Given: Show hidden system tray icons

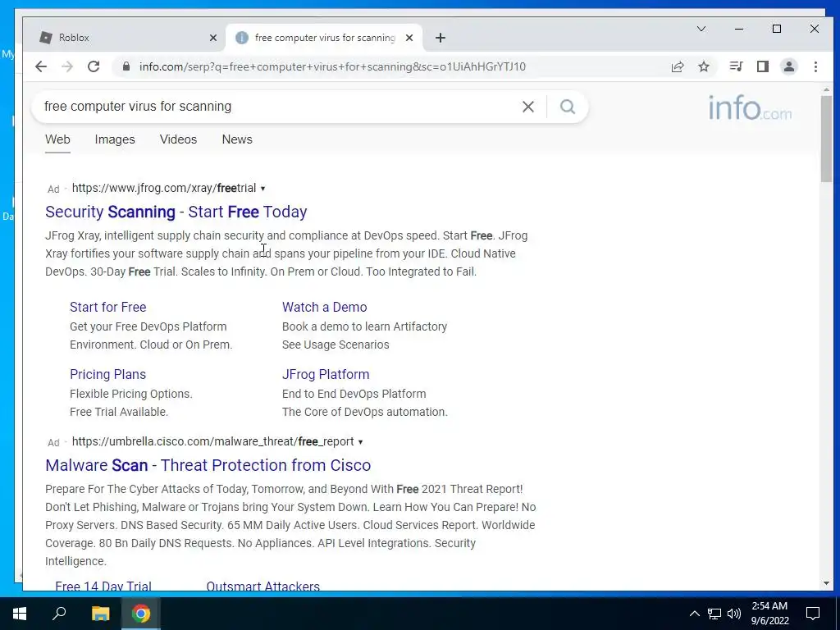Looking at the screenshot, I should click(x=694, y=614).
